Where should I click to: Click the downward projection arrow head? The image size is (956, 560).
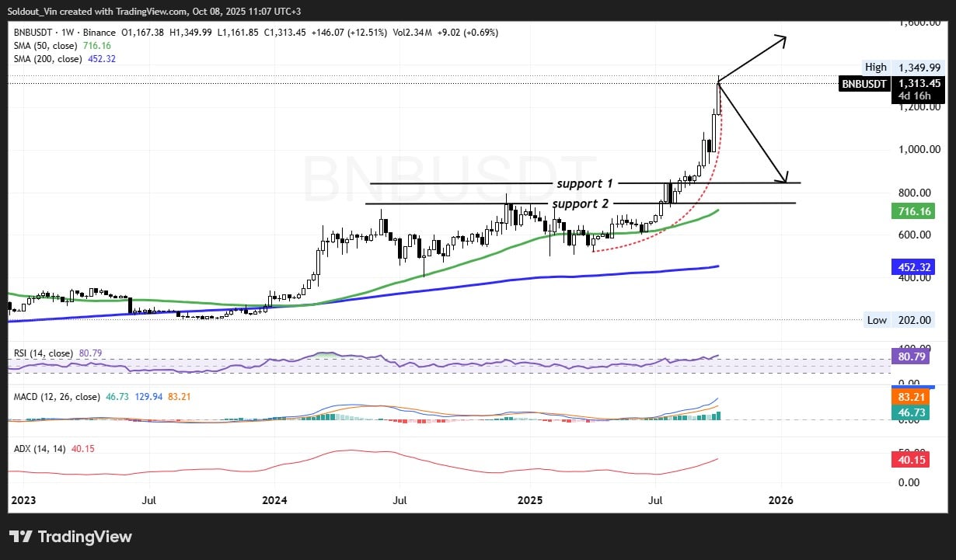coord(784,178)
